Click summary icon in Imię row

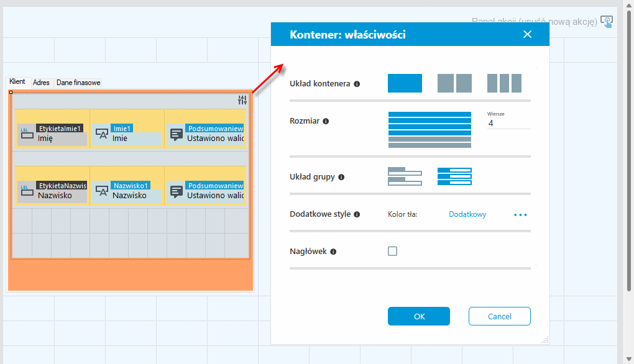tap(177, 134)
